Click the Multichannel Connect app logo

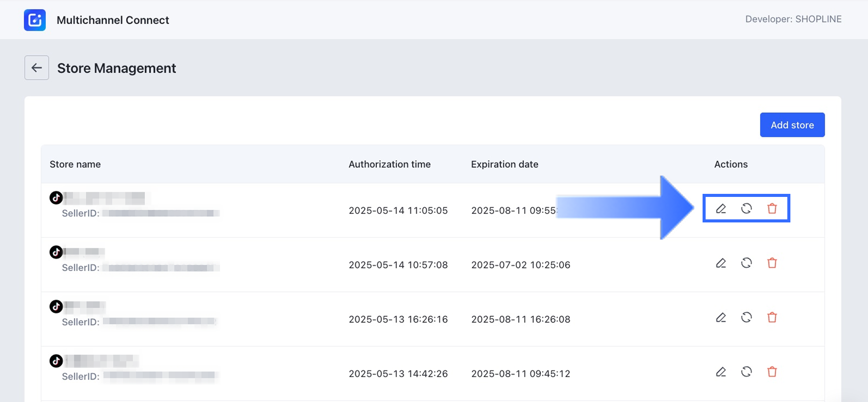tap(35, 20)
